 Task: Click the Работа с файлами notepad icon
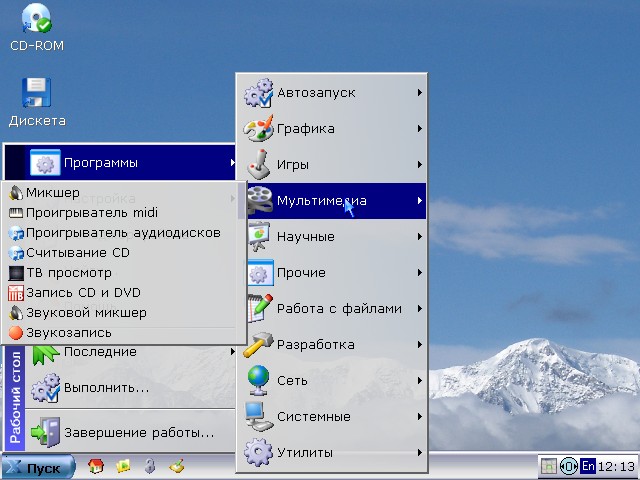(260, 308)
